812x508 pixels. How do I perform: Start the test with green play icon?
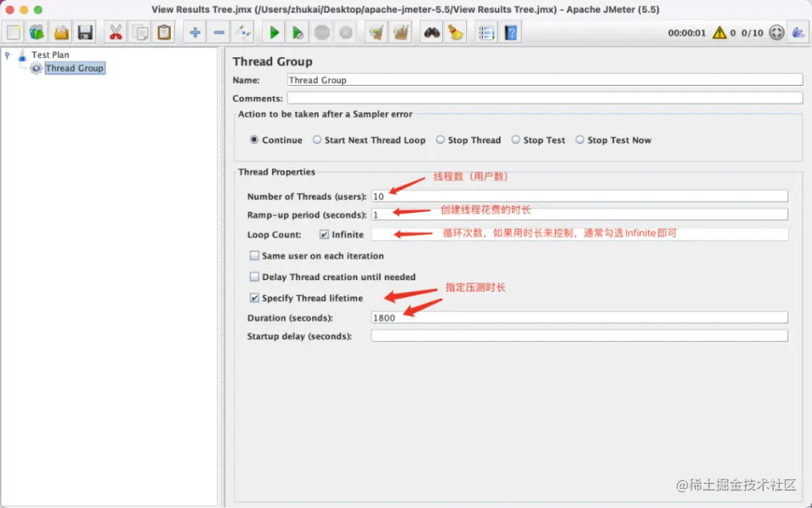[274, 32]
